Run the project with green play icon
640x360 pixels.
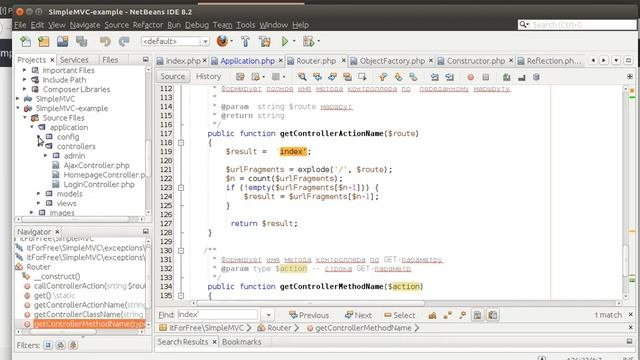(x=285, y=41)
